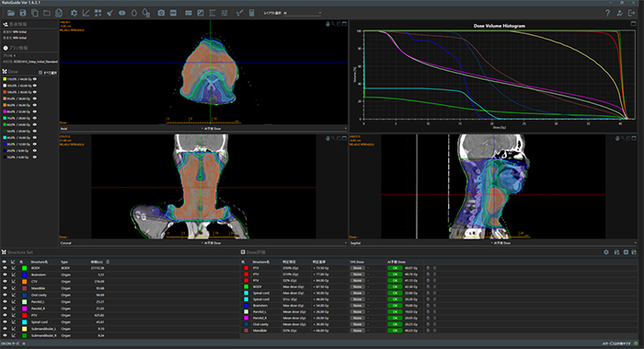Click the help question mark icon

[607, 13]
